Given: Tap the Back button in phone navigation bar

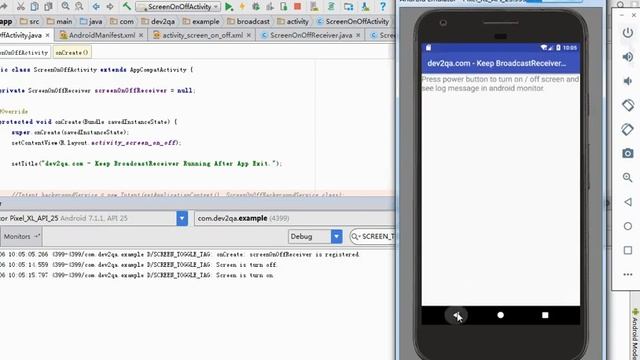Looking at the screenshot, I should tap(456, 315).
